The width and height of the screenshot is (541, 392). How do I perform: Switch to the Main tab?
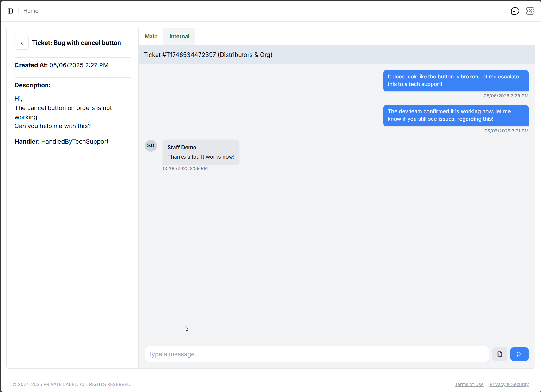pyautogui.click(x=151, y=37)
